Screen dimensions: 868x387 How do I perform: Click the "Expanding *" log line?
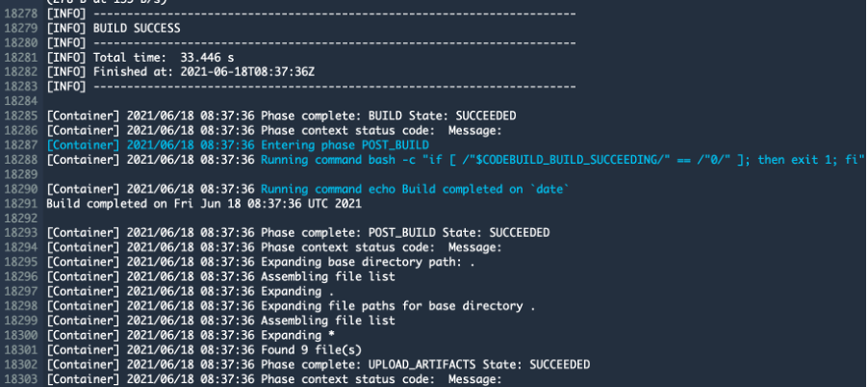[x=297, y=335]
